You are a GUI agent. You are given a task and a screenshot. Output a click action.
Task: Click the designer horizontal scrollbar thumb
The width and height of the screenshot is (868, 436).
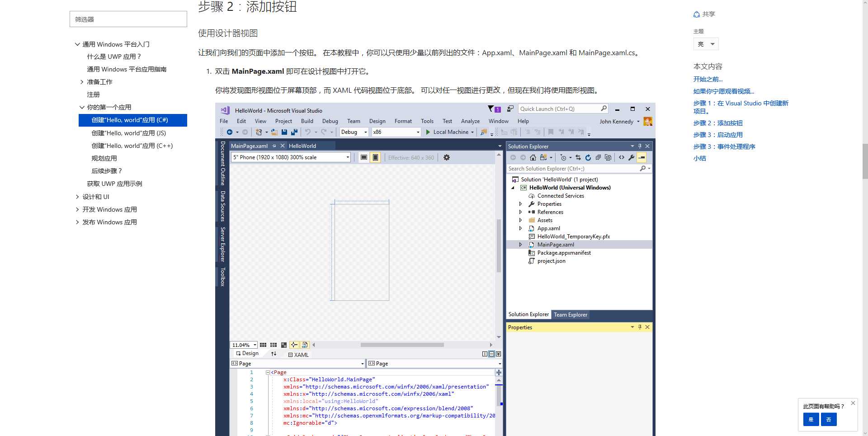pos(402,345)
